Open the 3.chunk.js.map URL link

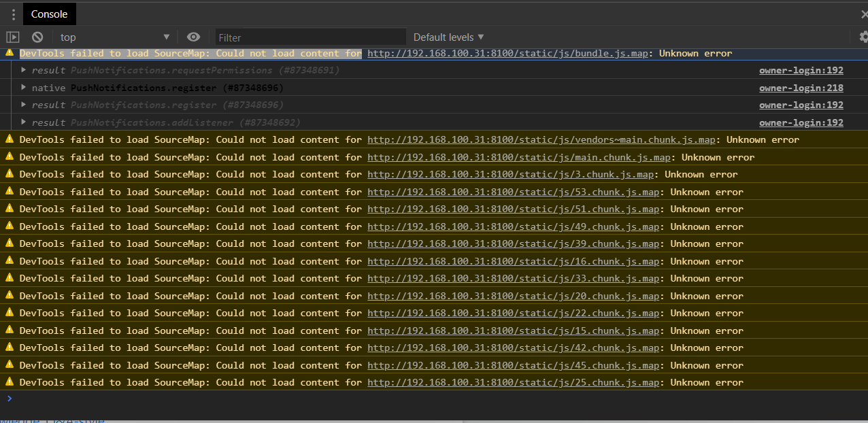[510, 174]
